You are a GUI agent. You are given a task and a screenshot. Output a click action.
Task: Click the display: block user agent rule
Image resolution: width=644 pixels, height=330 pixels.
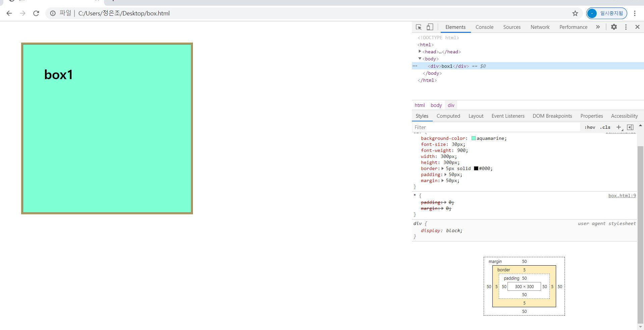point(441,230)
